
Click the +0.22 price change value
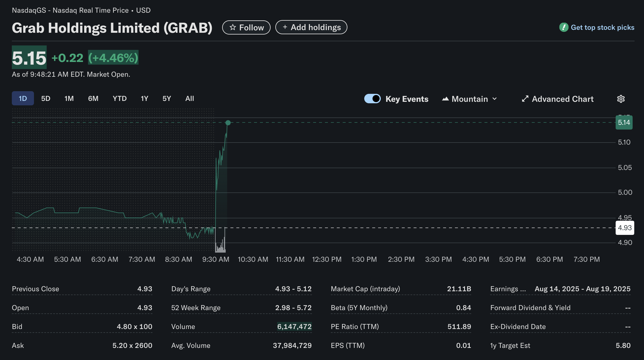click(68, 58)
